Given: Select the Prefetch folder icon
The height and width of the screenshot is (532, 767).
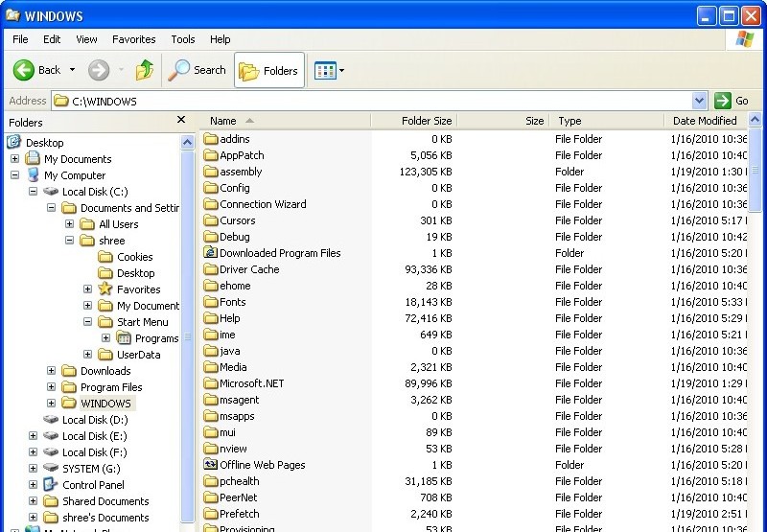Looking at the screenshot, I should tap(211, 514).
